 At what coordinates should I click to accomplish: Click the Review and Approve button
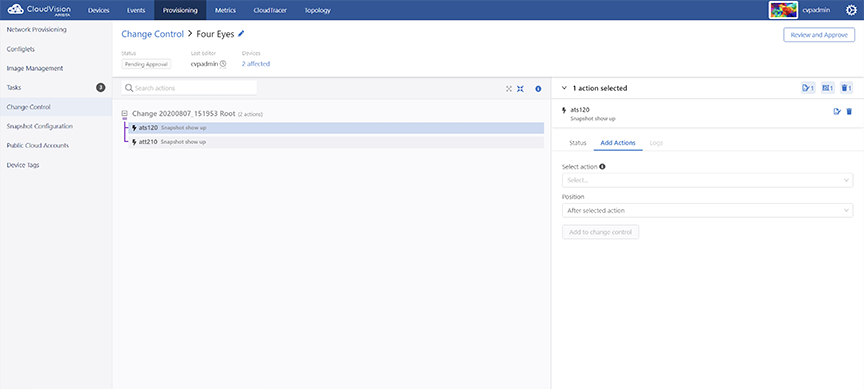(819, 35)
